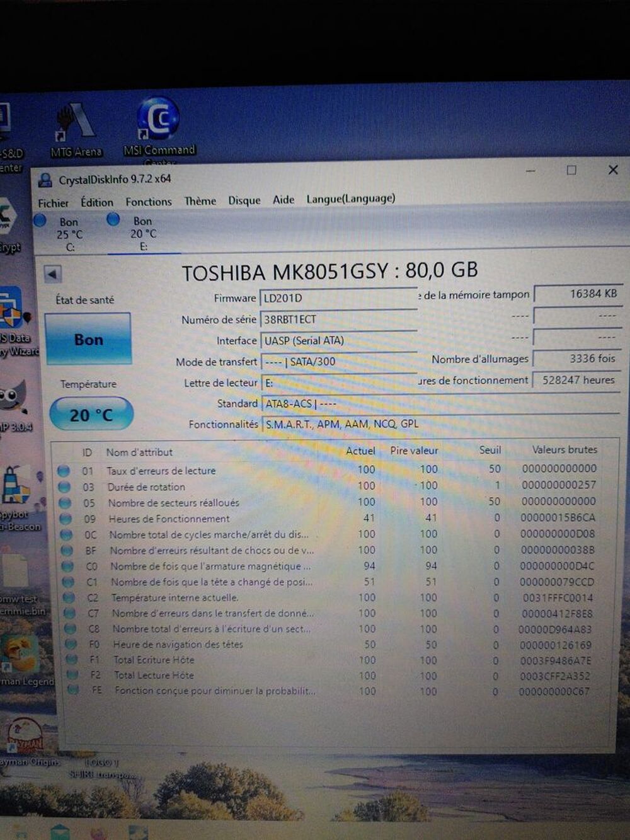Open the Disque menu

click(x=244, y=200)
